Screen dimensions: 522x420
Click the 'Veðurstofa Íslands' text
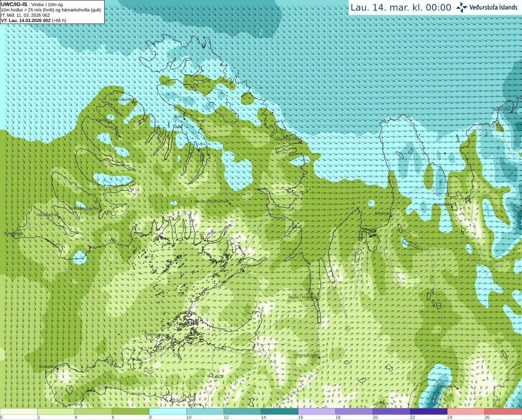point(493,7)
